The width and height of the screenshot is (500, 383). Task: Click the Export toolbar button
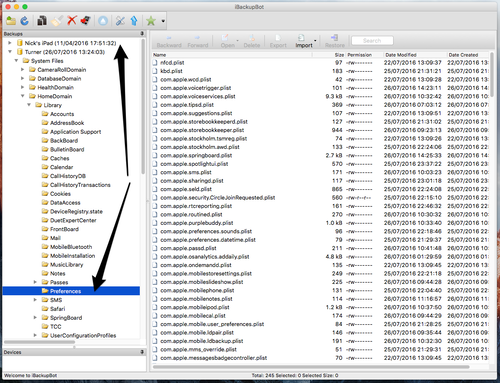click(x=278, y=42)
